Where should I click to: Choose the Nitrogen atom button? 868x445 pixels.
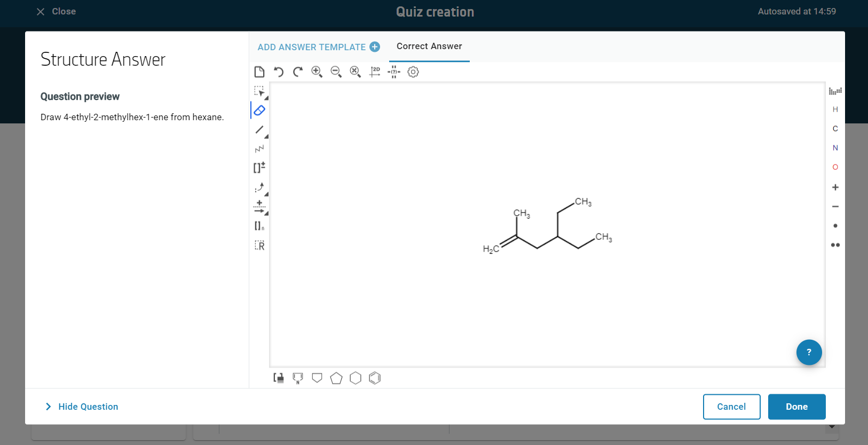(x=835, y=148)
